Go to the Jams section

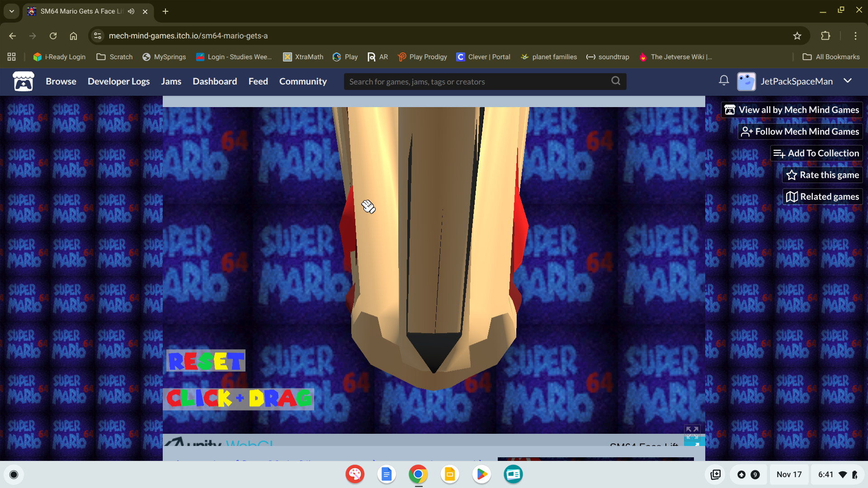pyautogui.click(x=171, y=81)
